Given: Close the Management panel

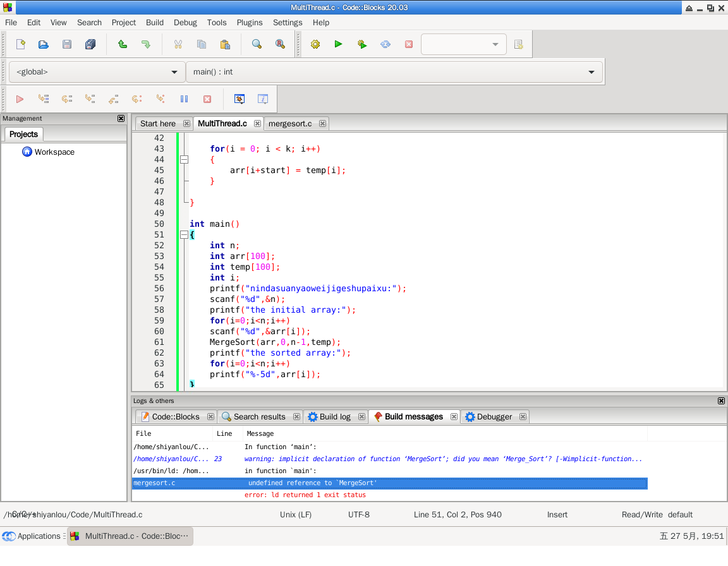Looking at the screenshot, I should click(x=121, y=119).
